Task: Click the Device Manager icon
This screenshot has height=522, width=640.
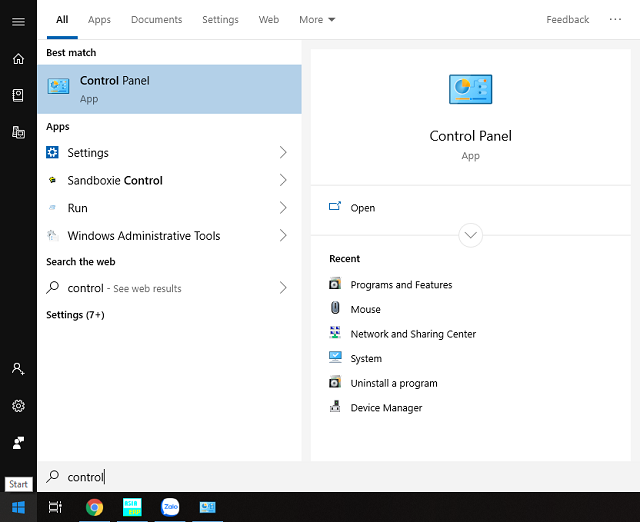Action: click(x=335, y=406)
